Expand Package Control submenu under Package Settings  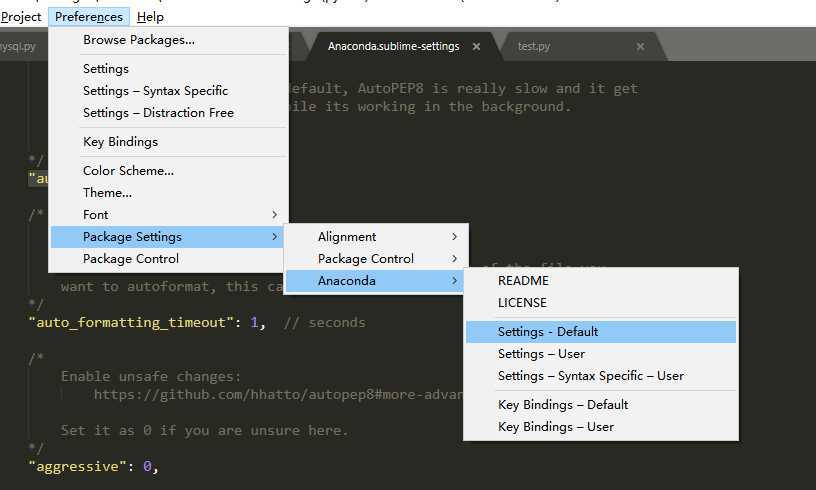(x=376, y=259)
